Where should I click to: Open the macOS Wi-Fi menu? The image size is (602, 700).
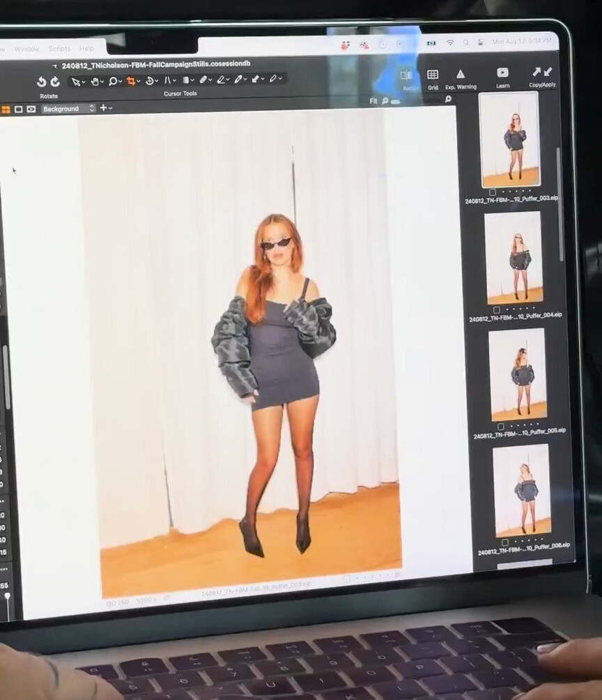pyautogui.click(x=450, y=43)
